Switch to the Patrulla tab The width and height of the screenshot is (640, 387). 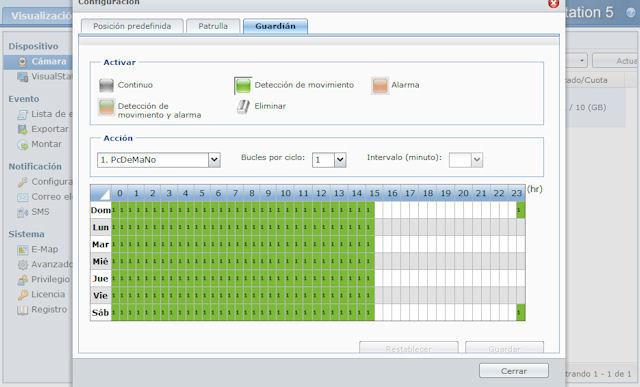tap(213, 26)
